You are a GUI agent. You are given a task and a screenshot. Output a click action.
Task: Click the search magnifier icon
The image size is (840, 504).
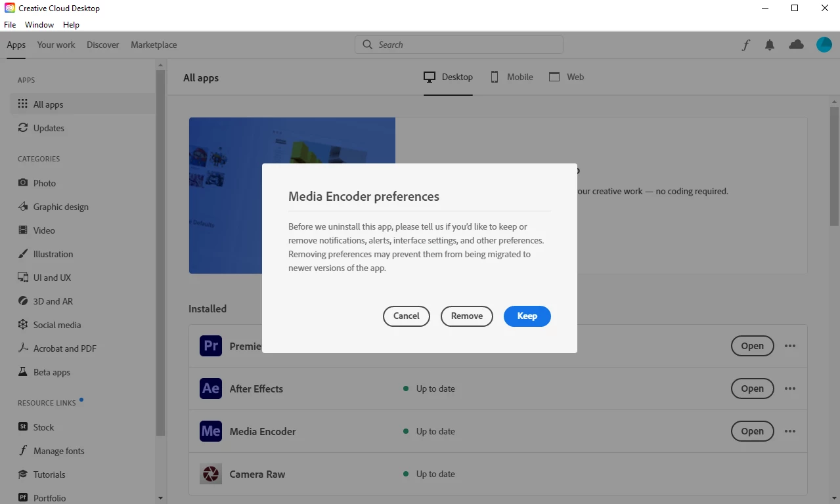coord(367,45)
